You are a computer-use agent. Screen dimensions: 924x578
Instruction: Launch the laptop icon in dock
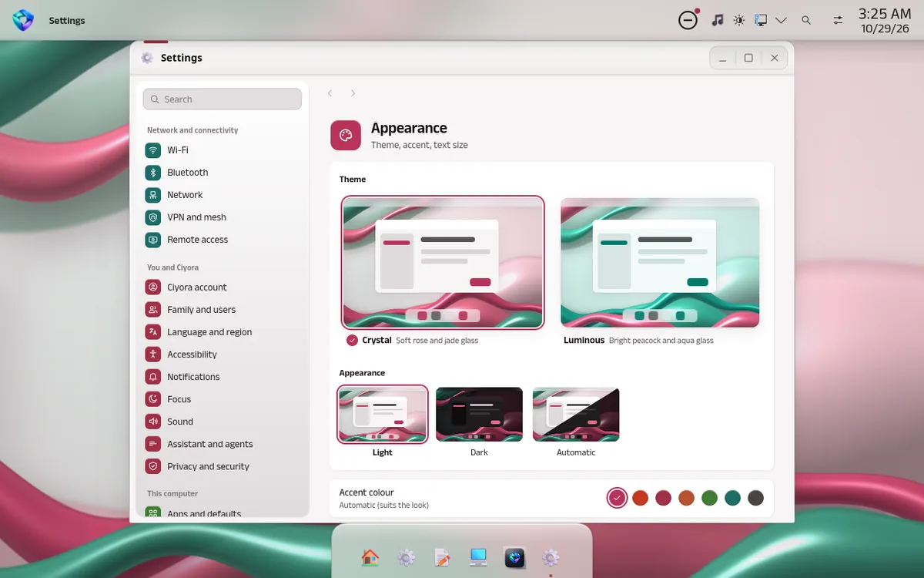(478, 557)
